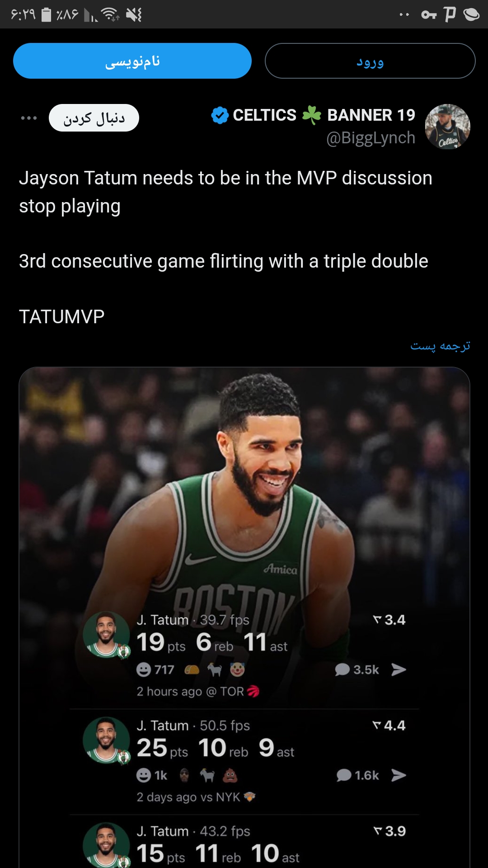The height and width of the screenshot is (868, 488).
Task: Tap translate post link (ترجمه پست)
Action: point(440,346)
